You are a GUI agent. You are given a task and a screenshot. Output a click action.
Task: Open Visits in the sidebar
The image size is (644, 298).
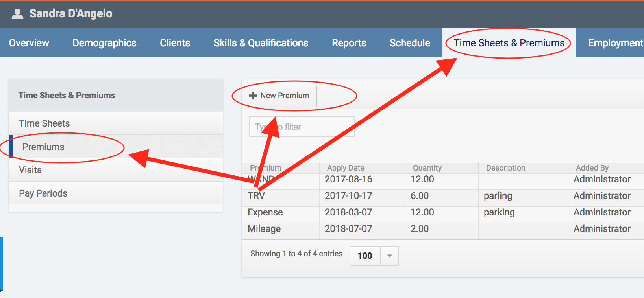pyautogui.click(x=30, y=170)
